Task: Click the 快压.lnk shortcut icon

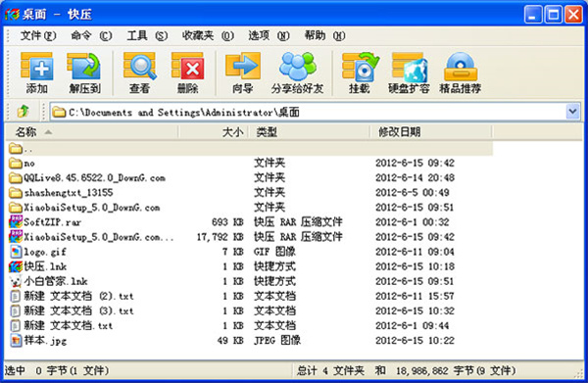Action: coord(16,266)
